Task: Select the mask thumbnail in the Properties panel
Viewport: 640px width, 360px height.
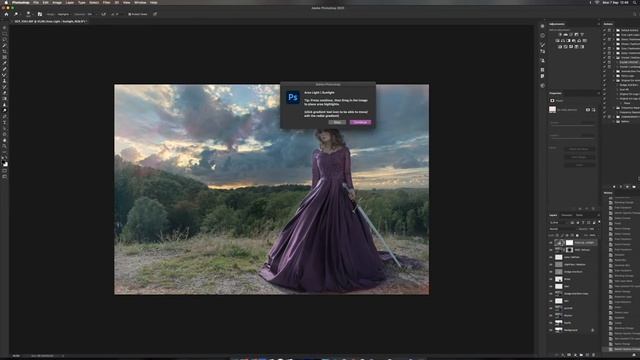Action: click(552, 109)
